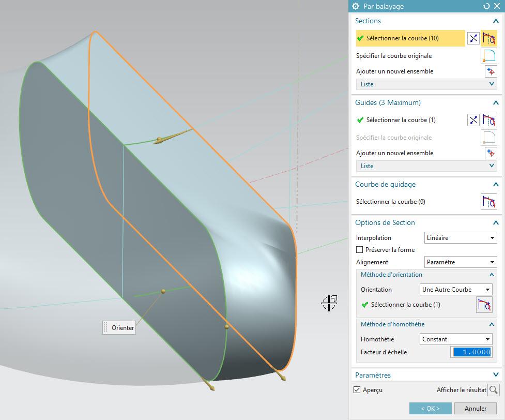Click orientation curve selection icon
Screen dimensions: 505x420
[x=484, y=305]
